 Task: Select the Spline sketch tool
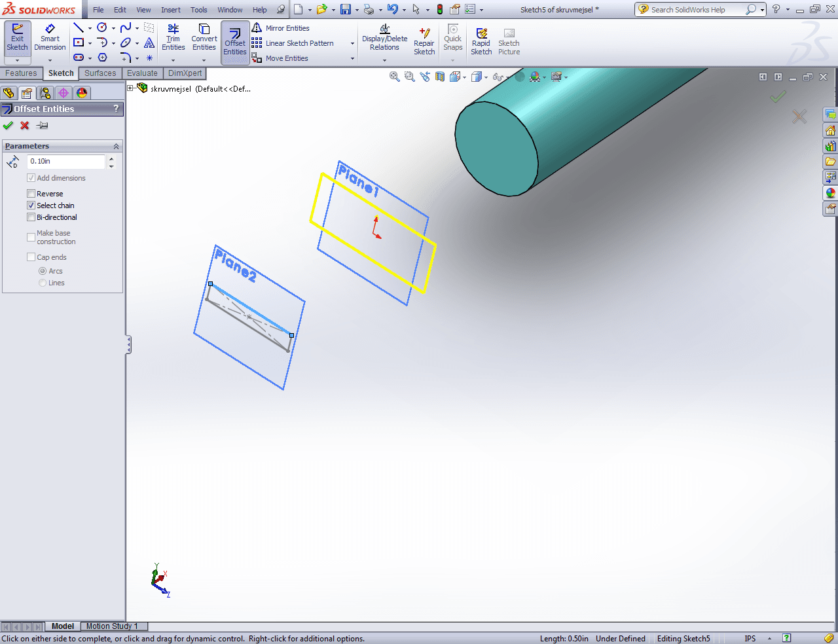tap(126, 27)
